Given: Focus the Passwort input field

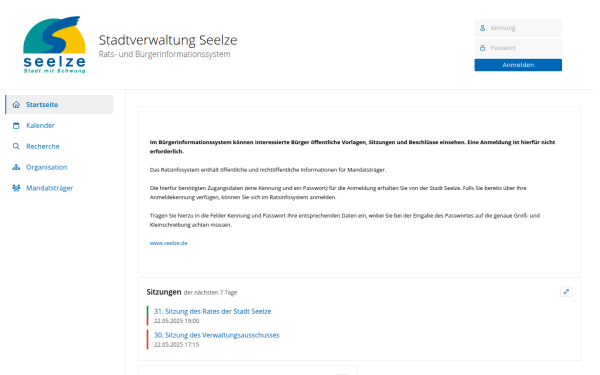Looking at the screenshot, I should [518, 48].
